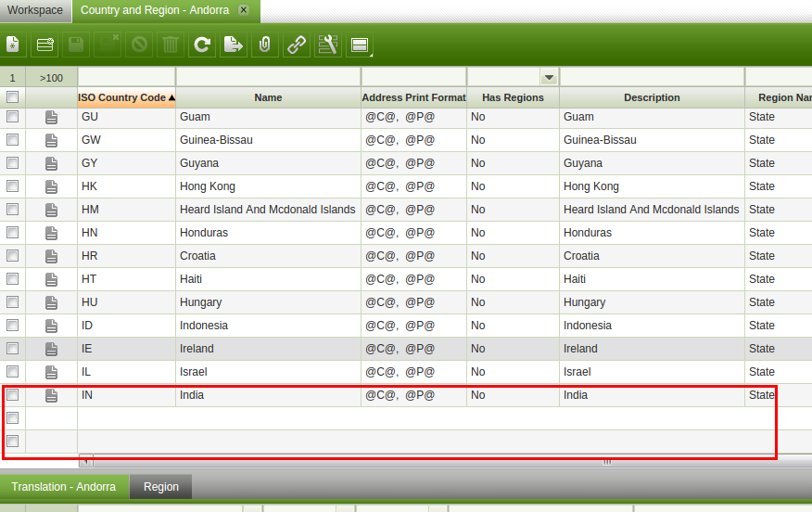
Task: Open the form icon for Hong Kong row
Action: tap(52, 186)
